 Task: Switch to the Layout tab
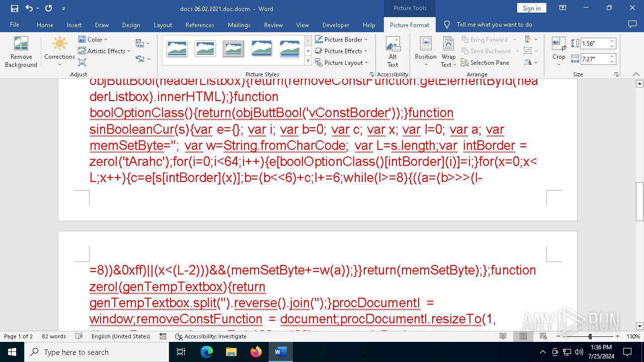[163, 25]
